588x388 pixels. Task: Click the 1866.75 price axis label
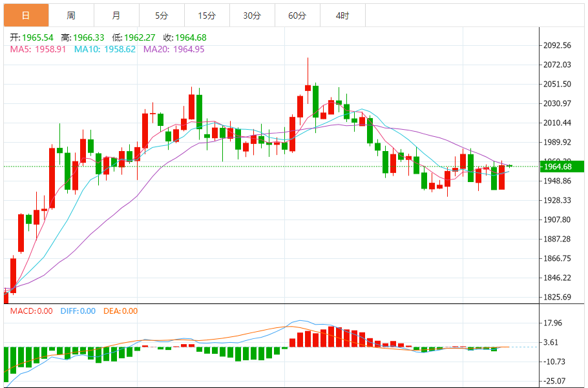click(x=557, y=258)
